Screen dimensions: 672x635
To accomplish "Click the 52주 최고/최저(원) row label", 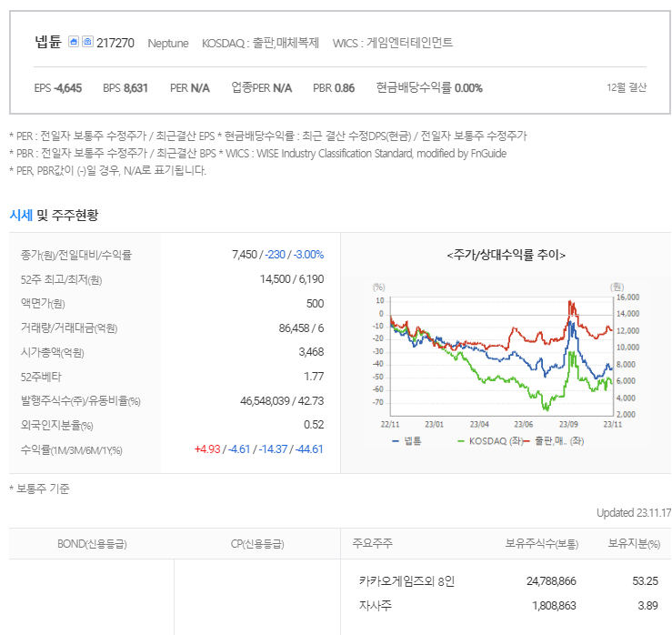I will click(x=61, y=280).
